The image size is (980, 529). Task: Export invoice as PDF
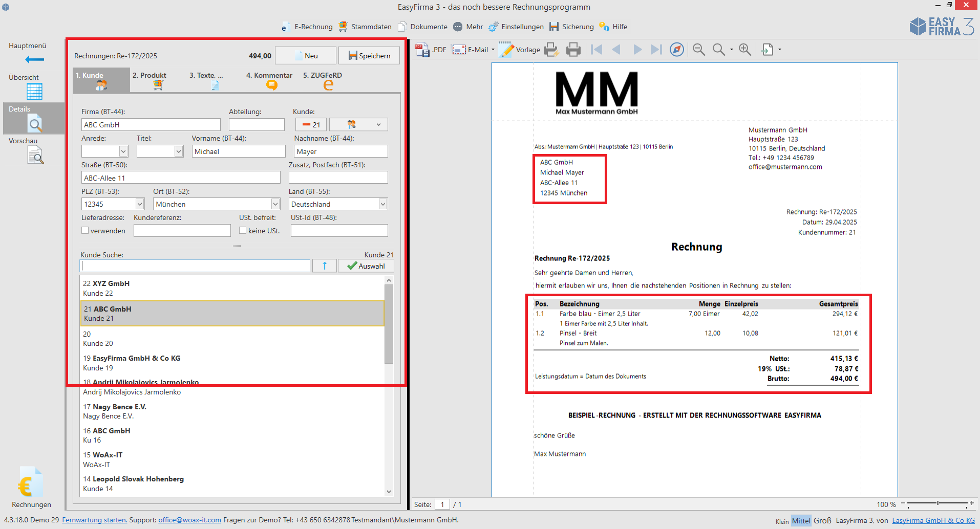tap(431, 50)
